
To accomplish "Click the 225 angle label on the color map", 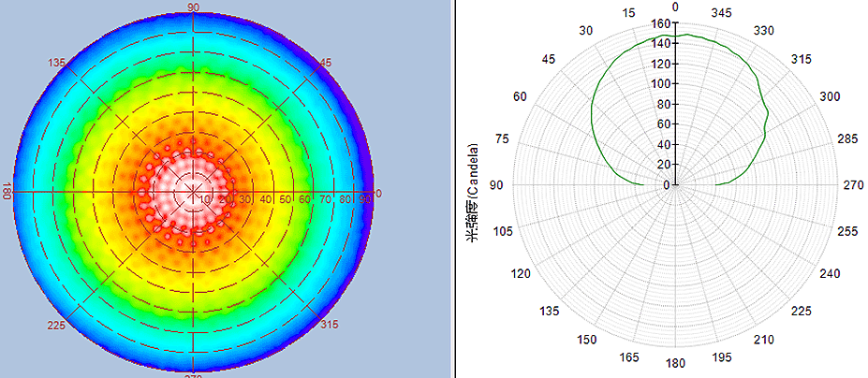I will [x=58, y=325].
